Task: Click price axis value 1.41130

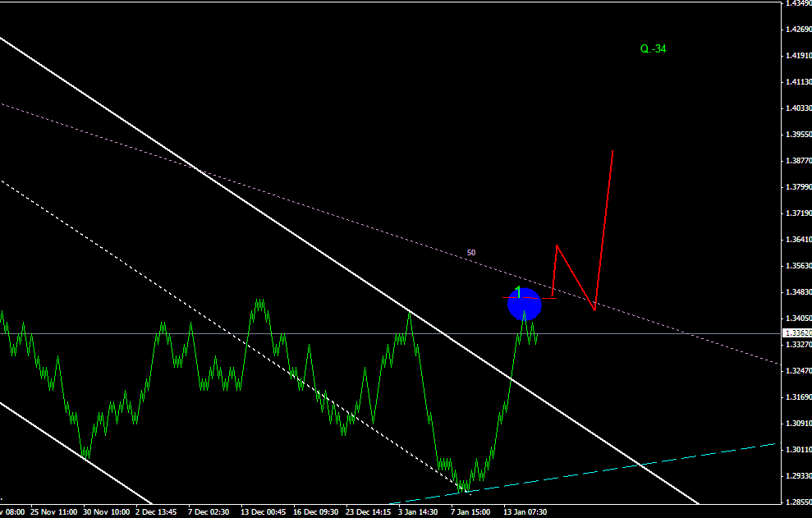Action: point(798,82)
